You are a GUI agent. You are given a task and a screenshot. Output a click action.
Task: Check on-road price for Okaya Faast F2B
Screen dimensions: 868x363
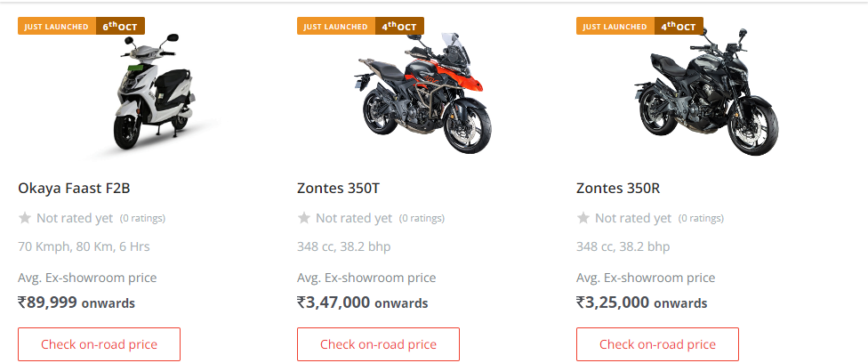point(99,344)
